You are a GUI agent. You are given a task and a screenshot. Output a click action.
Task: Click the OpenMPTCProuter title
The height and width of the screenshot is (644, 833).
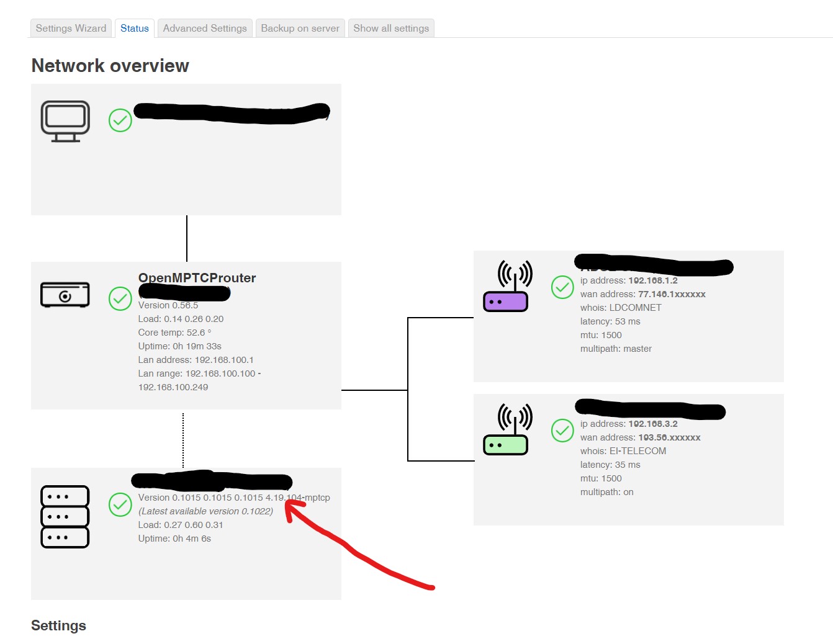tap(197, 278)
